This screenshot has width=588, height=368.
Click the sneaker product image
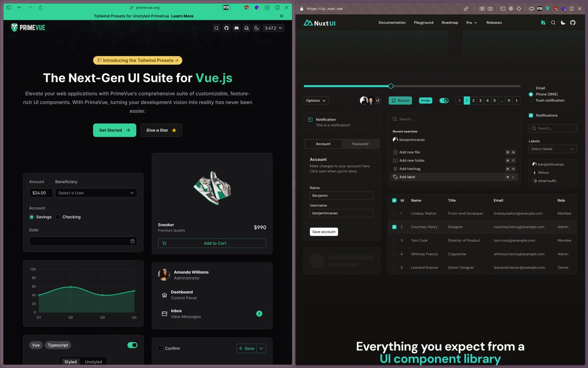tap(212, 188)
